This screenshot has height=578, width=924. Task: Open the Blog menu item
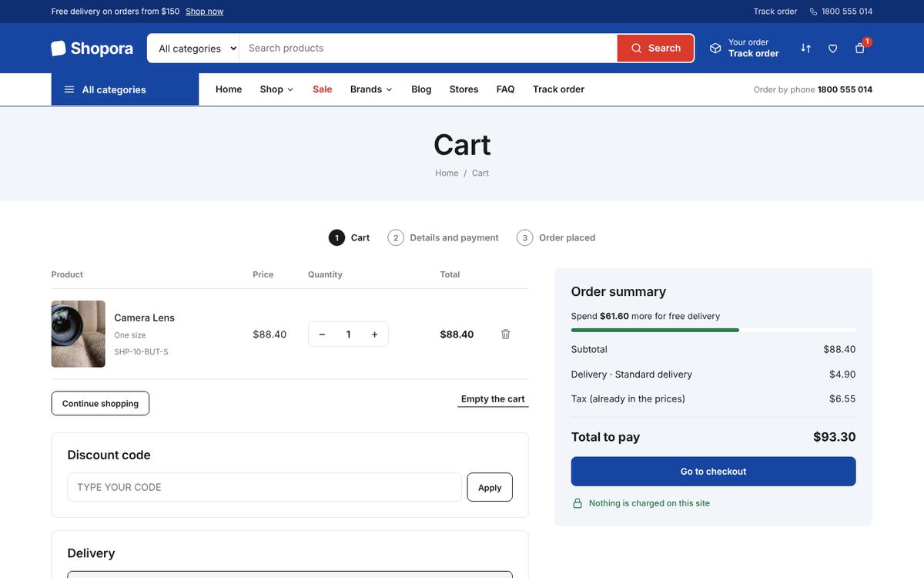click(421, 89)
